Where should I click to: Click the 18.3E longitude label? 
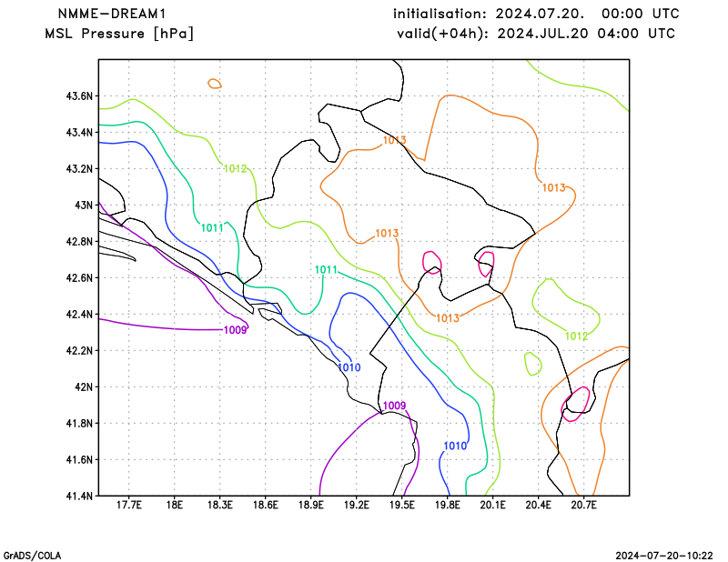219,505
